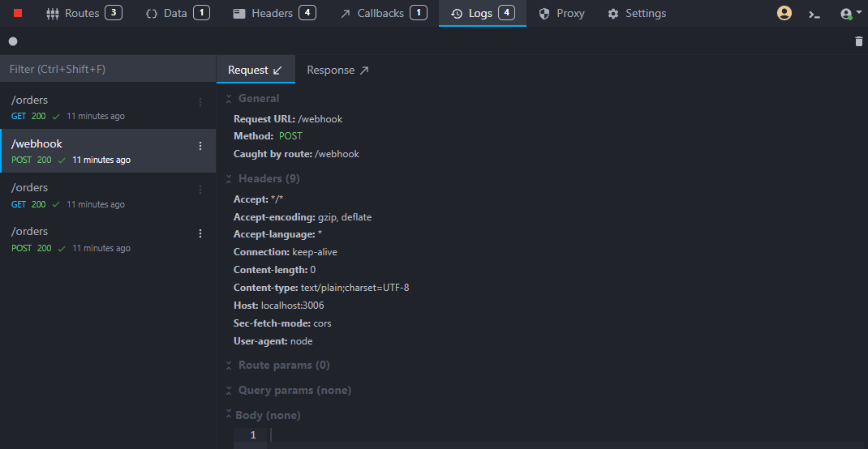Switch to the Routes tab

tap(83, 13)
